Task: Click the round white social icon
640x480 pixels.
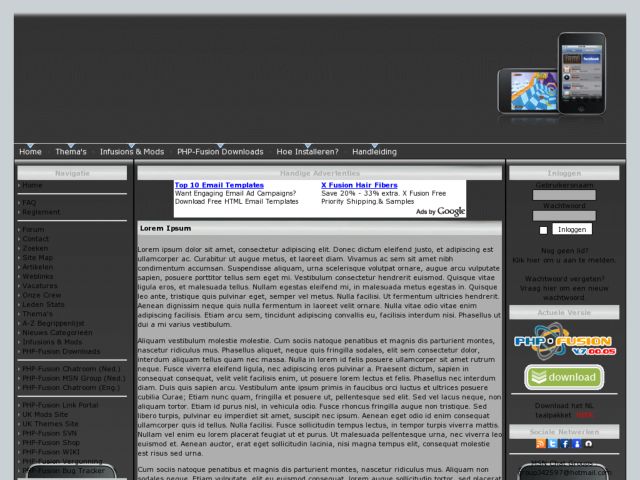Action: point(588,443)
